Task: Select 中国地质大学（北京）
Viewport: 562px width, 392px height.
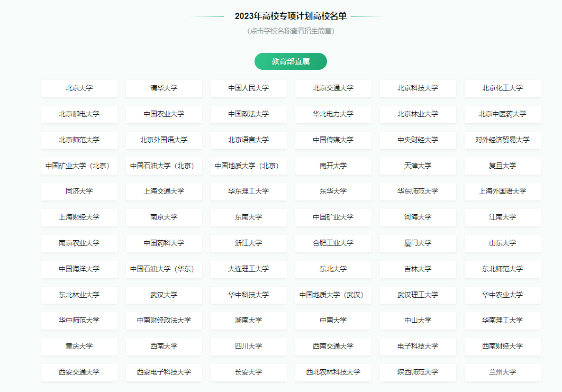Action: coord(248,166)
